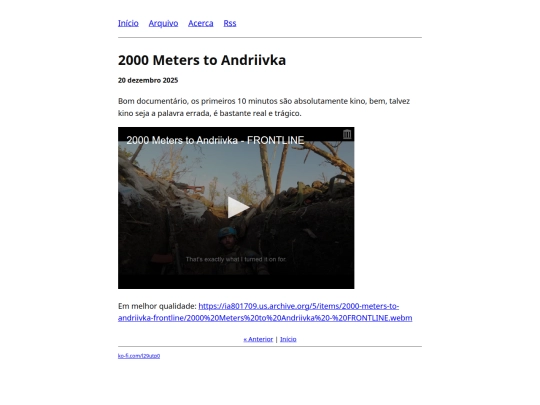Click the "Em melhor qualidade:" label text
Screen dimensions: 540x405
tap(157, 306)
